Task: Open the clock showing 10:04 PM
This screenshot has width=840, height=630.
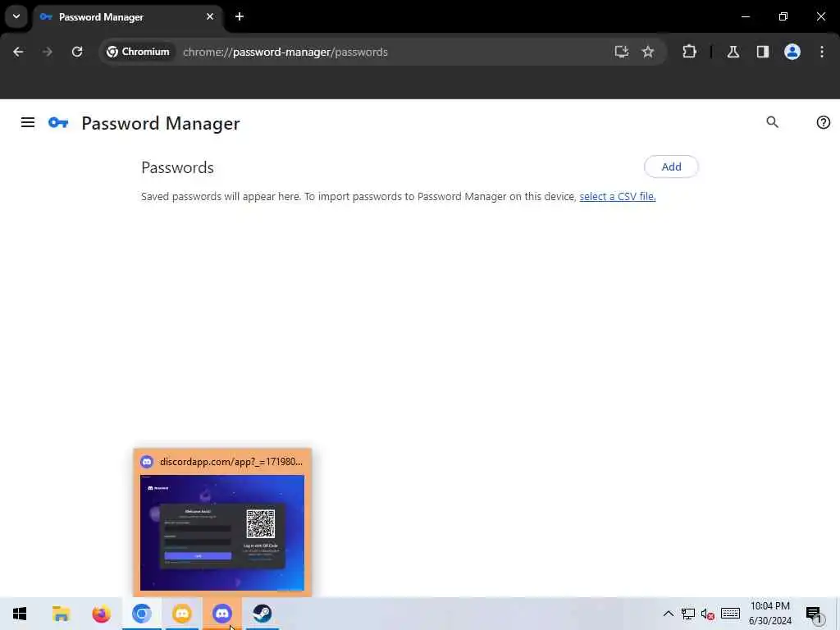Action: pyautogui.click(x=769, y=614)
